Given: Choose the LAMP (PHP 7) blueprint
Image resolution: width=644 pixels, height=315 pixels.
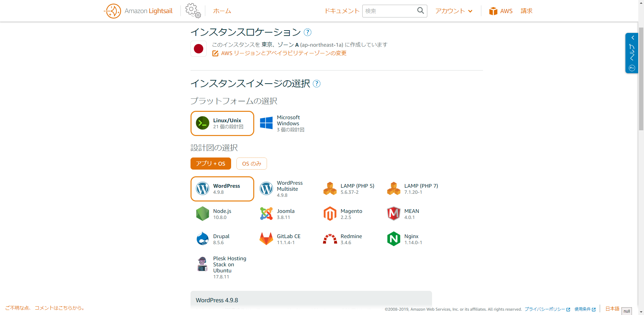Looking at the screenshot, I should coord(414,189).
